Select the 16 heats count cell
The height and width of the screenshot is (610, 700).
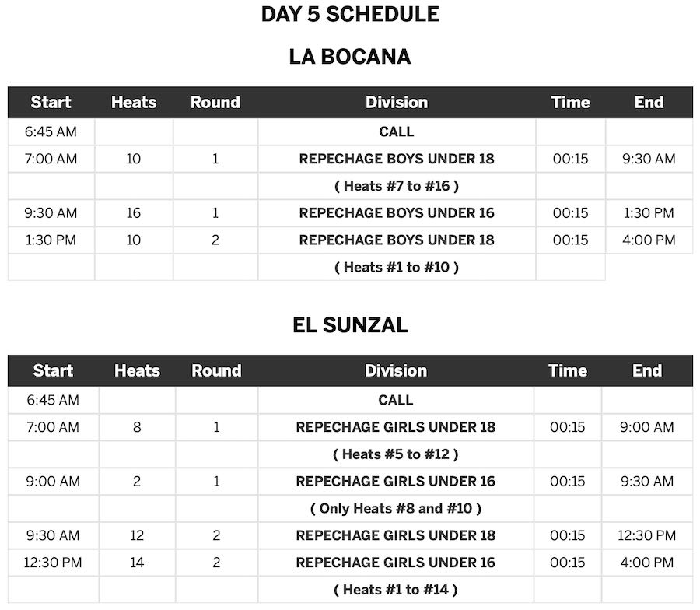134,213
